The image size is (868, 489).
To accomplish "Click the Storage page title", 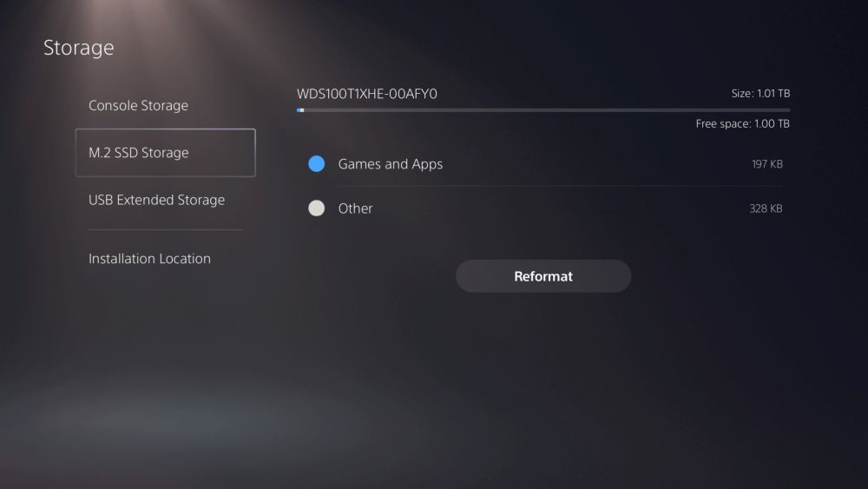I will coord(79,48).
